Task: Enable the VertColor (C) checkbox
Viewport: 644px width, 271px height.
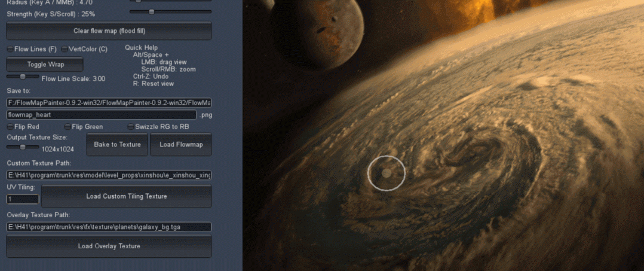Action: pos(65,49)
